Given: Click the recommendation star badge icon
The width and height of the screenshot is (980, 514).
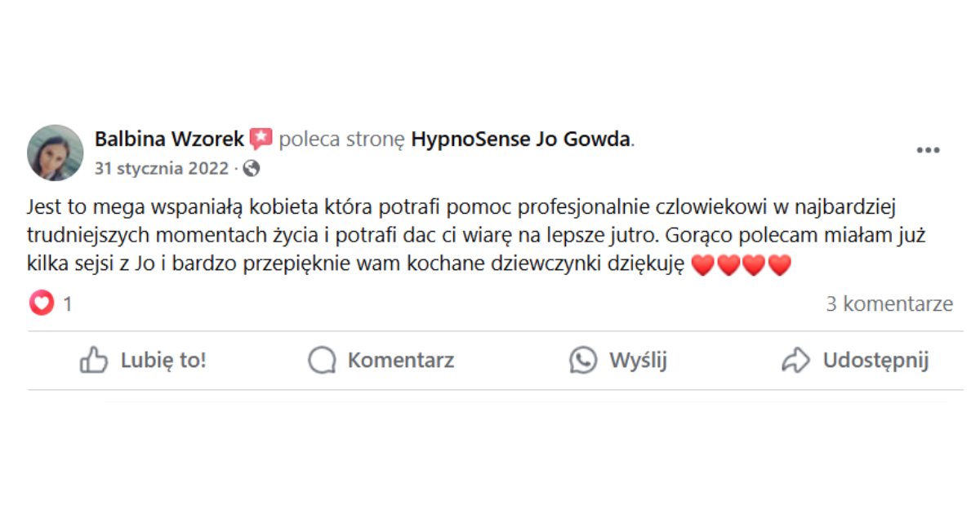Looking at the screenshot, I should 261,139.
